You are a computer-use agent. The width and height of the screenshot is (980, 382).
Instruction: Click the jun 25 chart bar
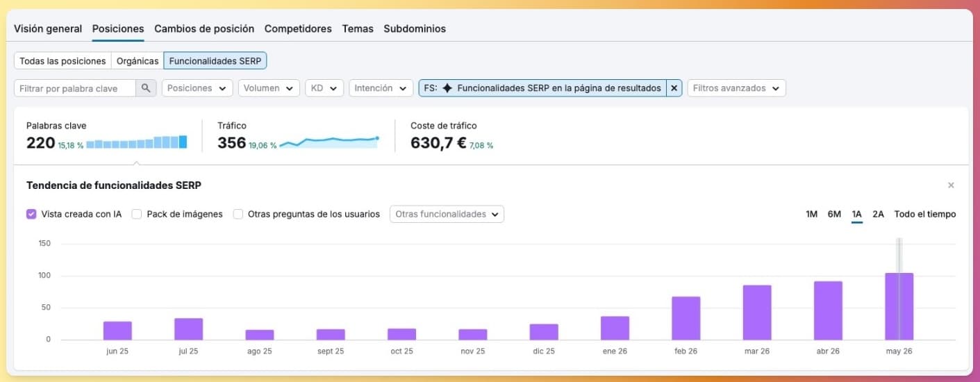117,331
